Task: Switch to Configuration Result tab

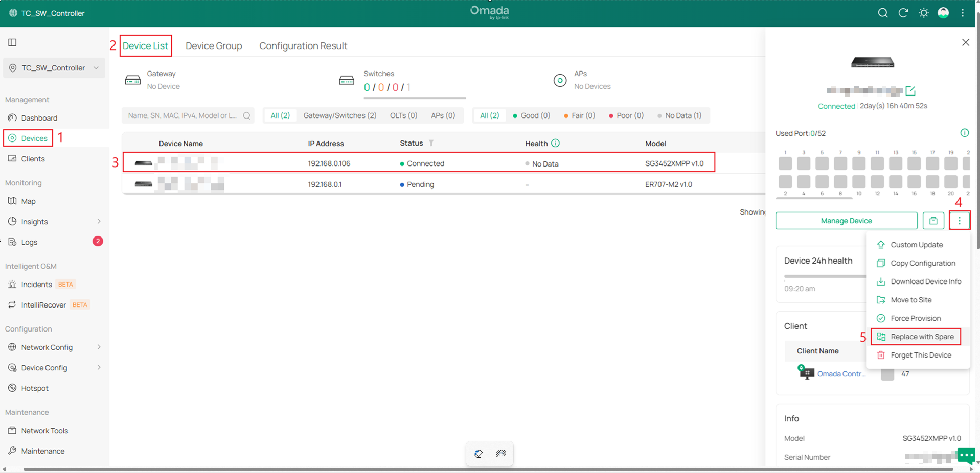Action: [303, 46]
